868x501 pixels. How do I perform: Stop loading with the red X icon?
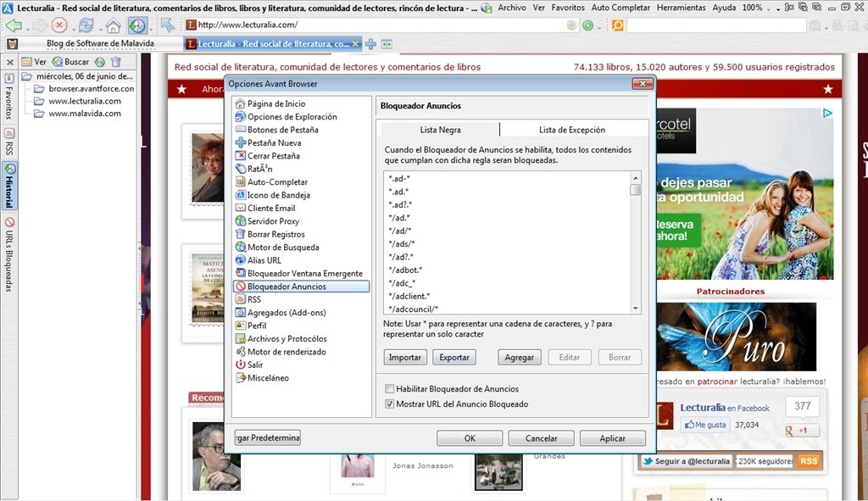pyautogui.click(x=59, y=25)
